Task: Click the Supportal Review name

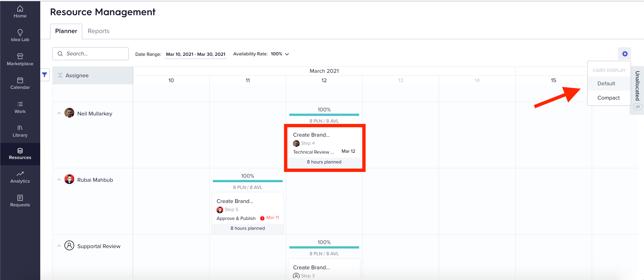Action: tap(99, 246)
